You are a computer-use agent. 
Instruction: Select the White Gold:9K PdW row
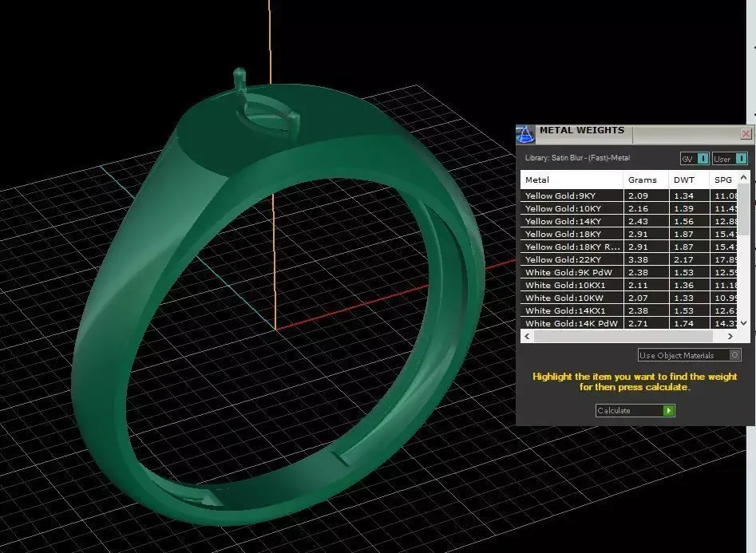[629, 272]
